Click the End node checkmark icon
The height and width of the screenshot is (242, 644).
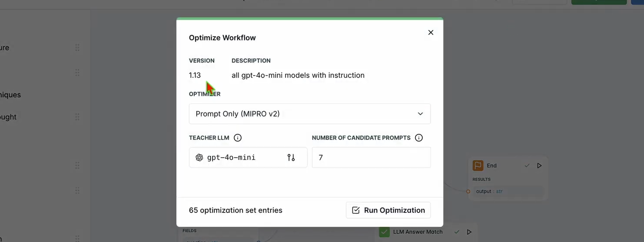pos(527,166)
